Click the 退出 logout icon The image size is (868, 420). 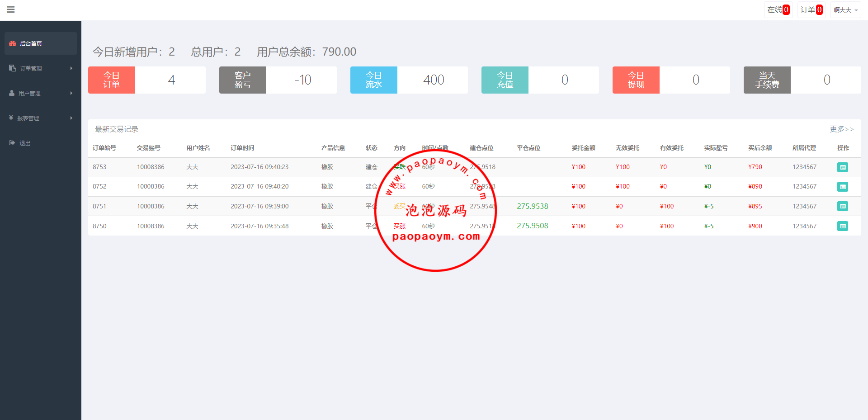pyautogui.click(x=12, y=143)
